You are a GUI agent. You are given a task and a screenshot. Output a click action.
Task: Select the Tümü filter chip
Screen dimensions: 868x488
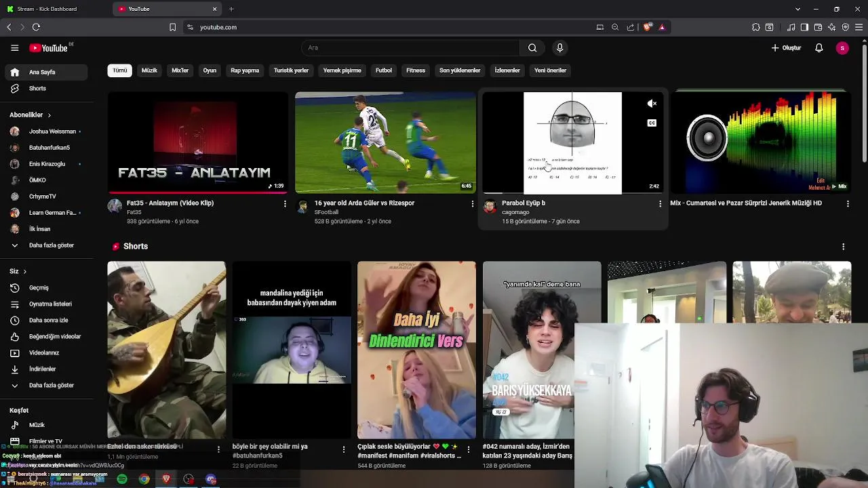coord(119,70)
